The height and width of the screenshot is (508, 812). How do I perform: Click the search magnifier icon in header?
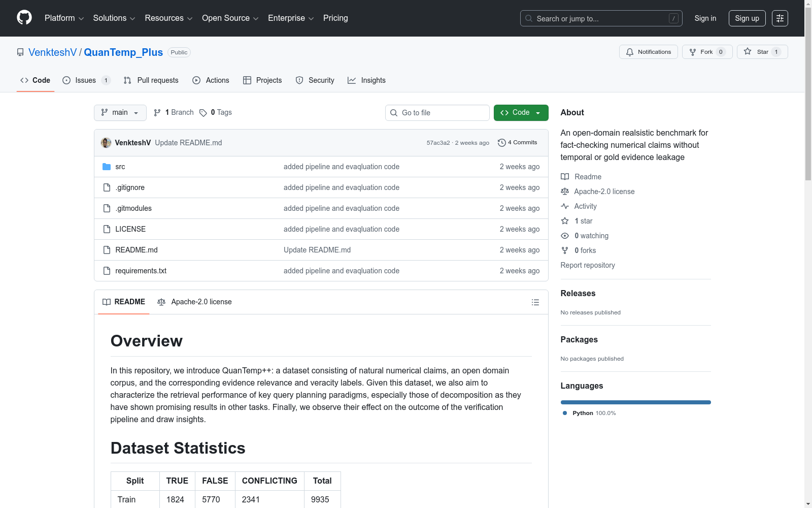(529, 18)
